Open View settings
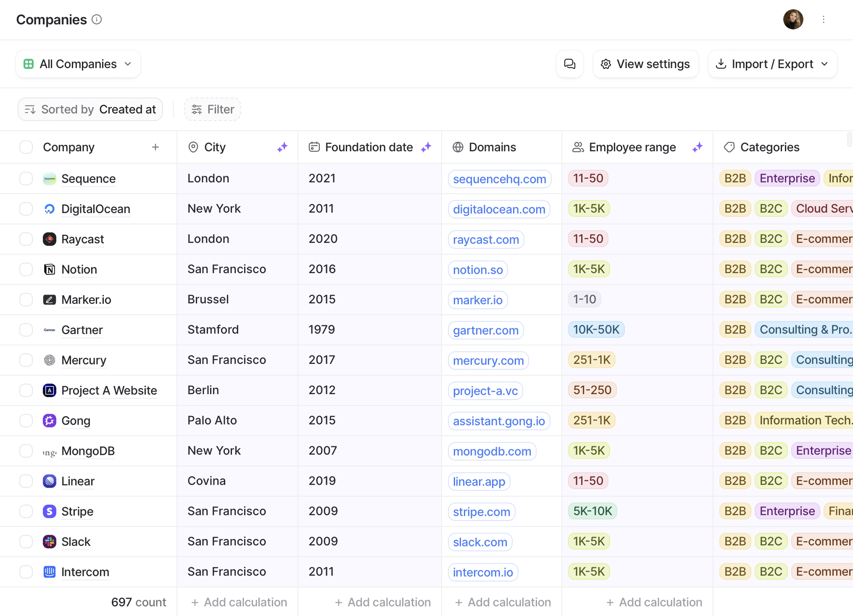853x616 pixels. [x=645, y=64]
